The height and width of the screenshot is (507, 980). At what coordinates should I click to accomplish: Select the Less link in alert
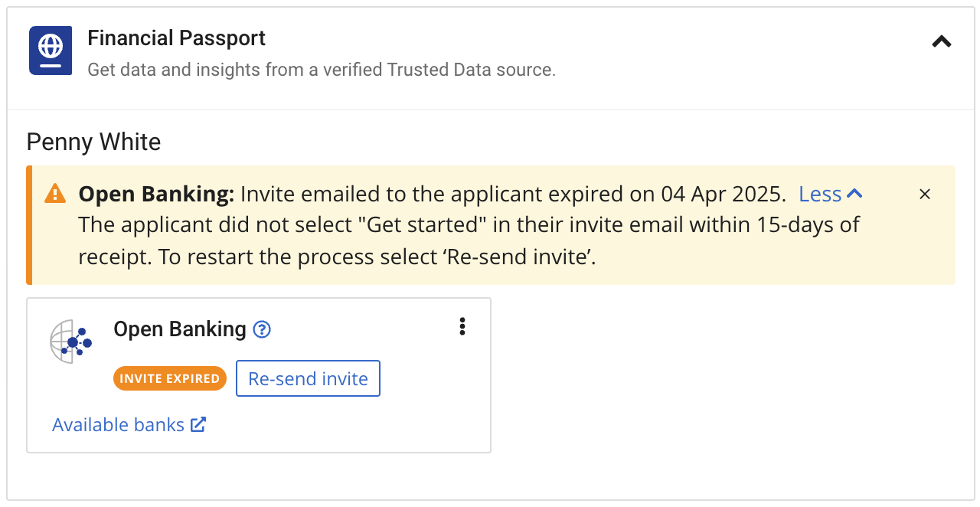tap(820, 195)
